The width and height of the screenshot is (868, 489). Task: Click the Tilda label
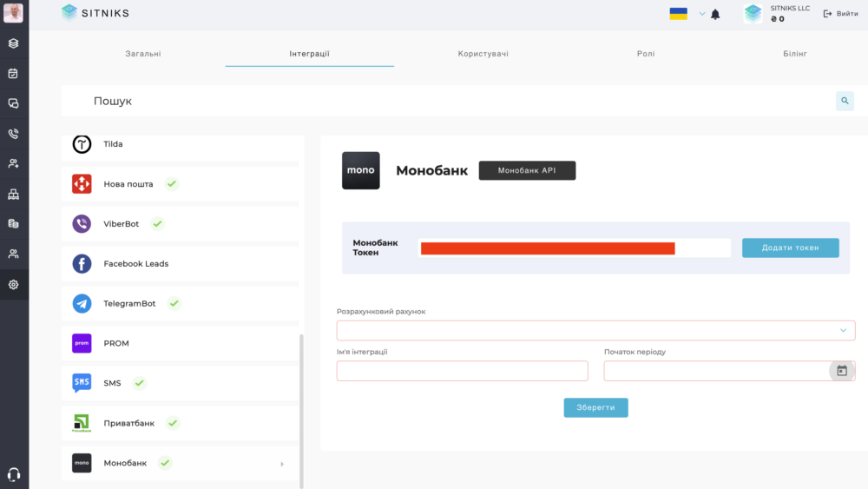[113, 144]
